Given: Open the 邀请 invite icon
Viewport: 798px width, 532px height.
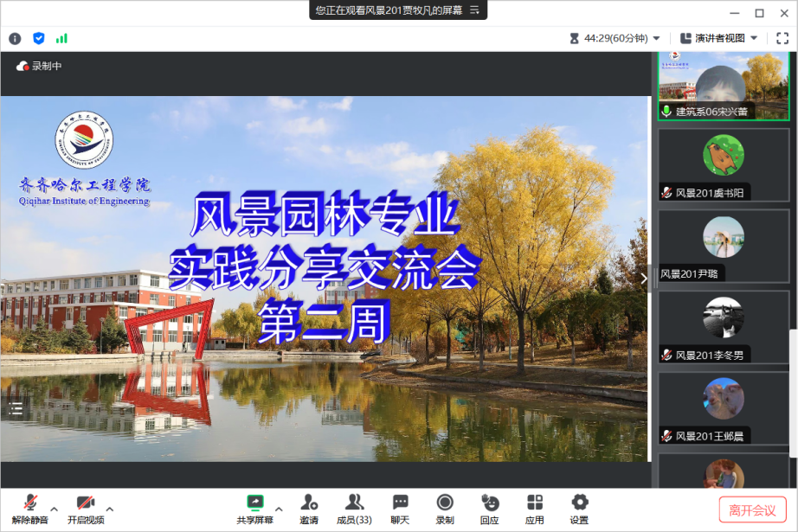Looking at the screenshot, I should click(x=309, y=509).
